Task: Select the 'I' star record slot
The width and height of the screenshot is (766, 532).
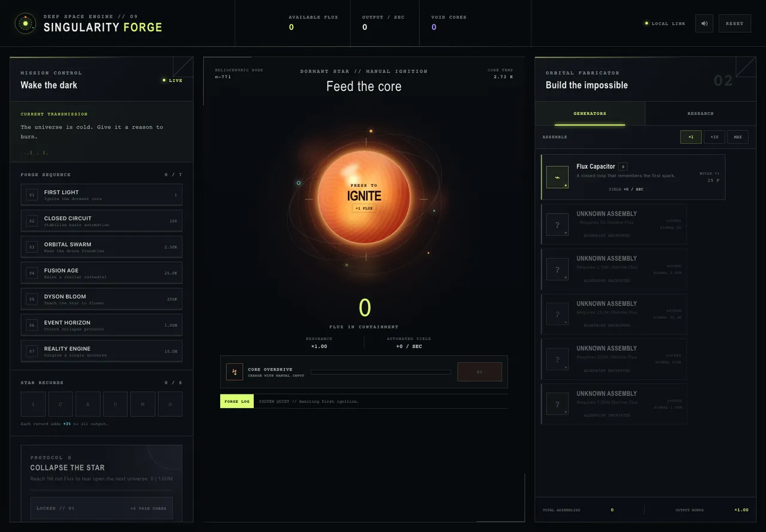Action: (x=33, y=404)
